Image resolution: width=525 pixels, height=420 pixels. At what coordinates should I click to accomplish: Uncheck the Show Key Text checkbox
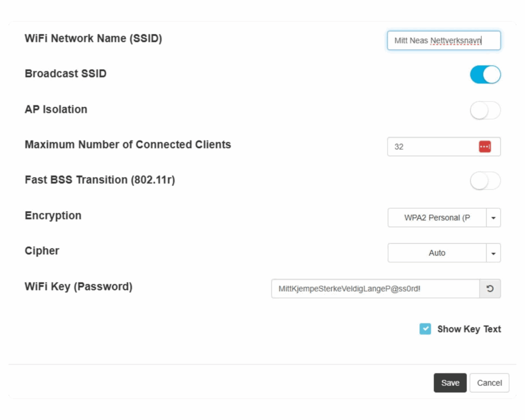425,329
